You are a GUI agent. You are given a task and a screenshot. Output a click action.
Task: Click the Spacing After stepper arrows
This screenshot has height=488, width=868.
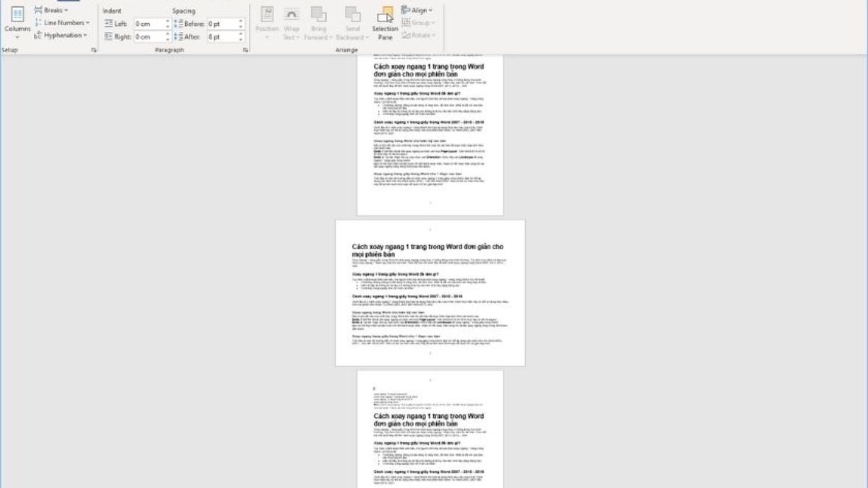tap(240, 36)
